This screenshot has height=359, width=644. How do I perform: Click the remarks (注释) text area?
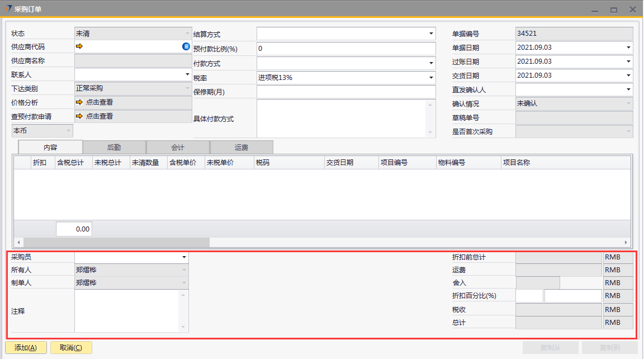127,311
